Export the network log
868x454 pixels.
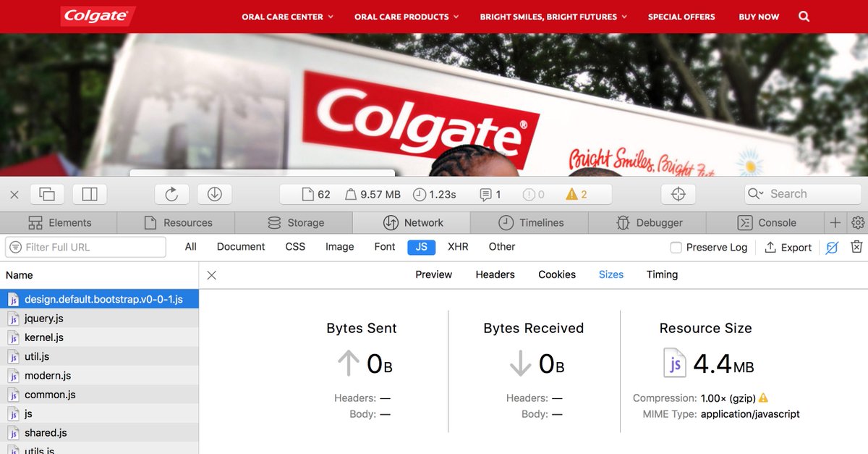point(788,247)
